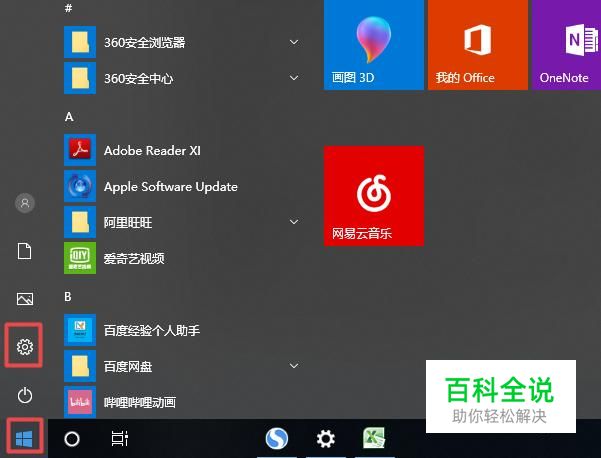The height and width of the screenshot is (458, 601).
Task: Expand the 百度网盘 folder chevron
Action: [294, 366]
